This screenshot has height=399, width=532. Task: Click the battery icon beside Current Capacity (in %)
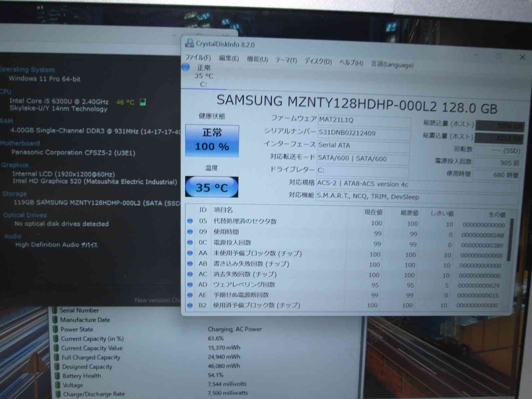coord(56,338)
